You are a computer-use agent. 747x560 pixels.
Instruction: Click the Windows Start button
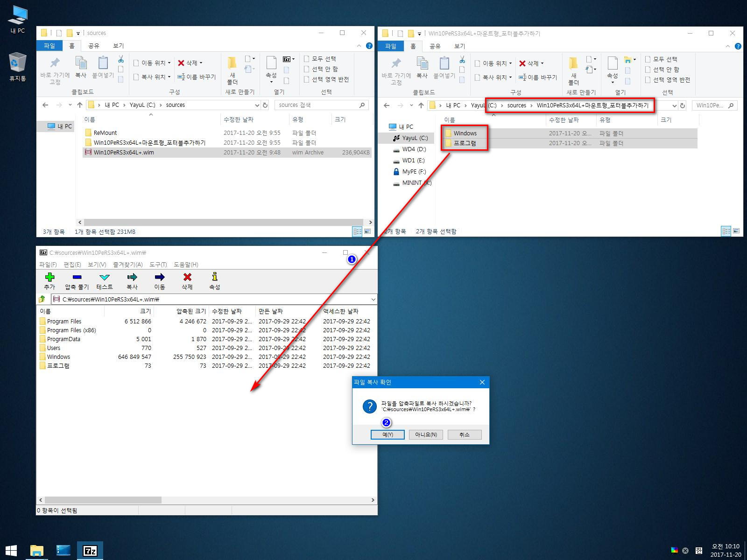11,551
